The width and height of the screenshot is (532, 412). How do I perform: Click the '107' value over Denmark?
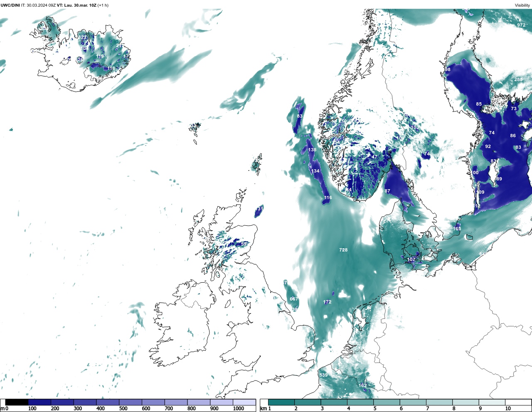[411, 259]
